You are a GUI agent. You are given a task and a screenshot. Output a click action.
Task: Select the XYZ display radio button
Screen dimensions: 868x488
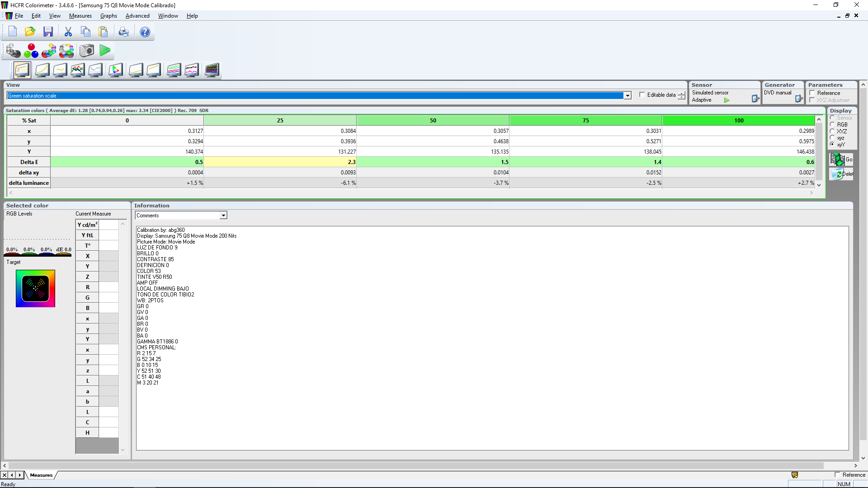pyautogui.click(x=832, y=131)
